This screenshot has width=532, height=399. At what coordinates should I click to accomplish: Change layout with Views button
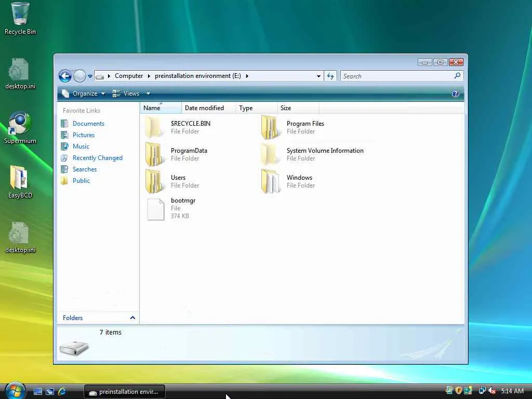126,94
